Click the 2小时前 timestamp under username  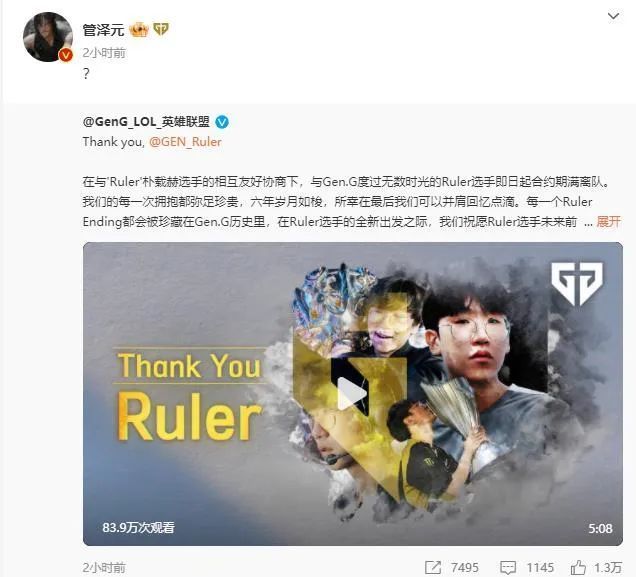104,53
